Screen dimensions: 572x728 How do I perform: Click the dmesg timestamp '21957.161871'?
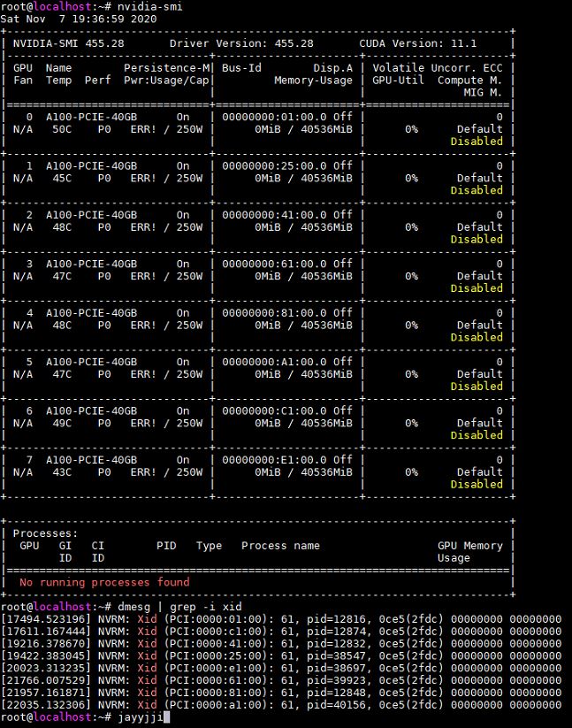coord(45,693)
